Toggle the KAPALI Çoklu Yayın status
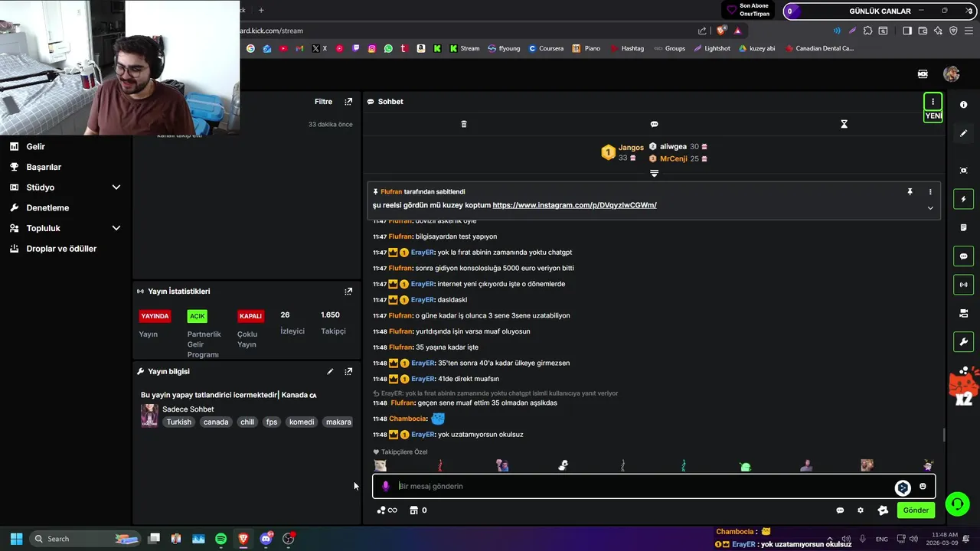 click(250, 316)
